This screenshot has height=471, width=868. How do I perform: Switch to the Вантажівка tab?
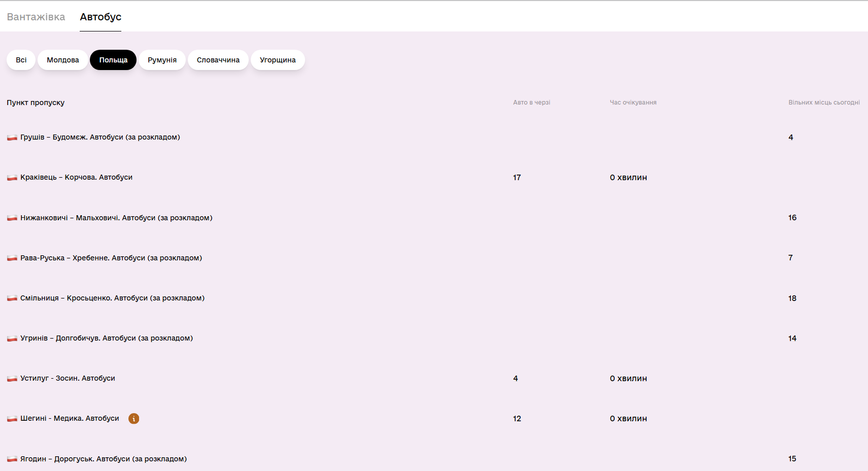click(36, 17)
